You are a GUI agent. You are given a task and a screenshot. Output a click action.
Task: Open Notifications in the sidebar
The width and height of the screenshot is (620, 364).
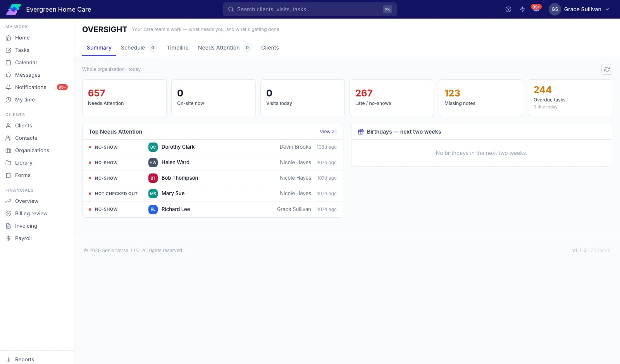(x=37, y=87)
